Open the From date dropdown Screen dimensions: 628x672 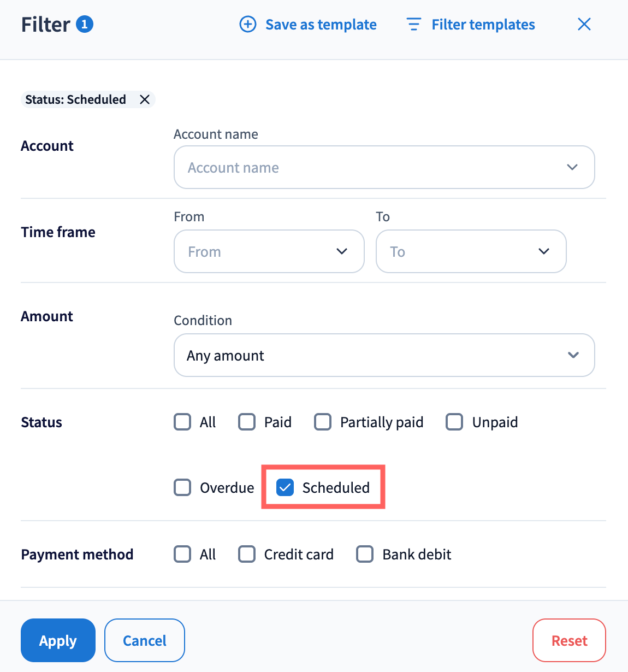pyautogui.click(x=269, y=251)
